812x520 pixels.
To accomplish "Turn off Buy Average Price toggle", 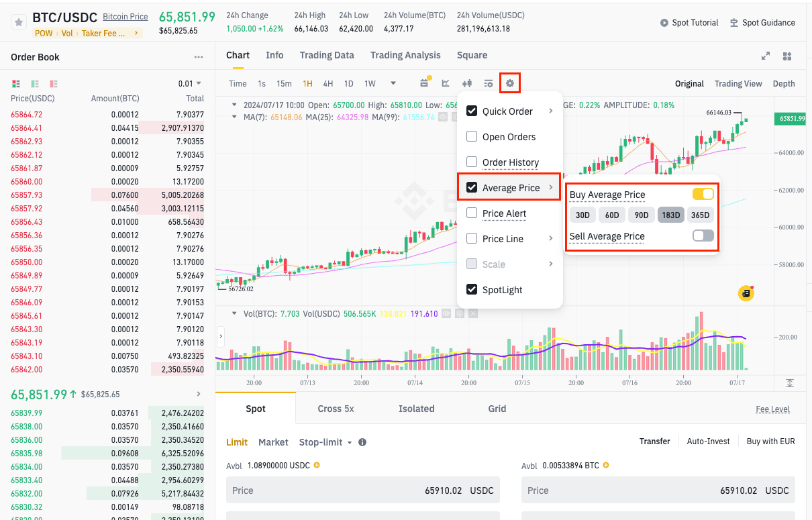I will pos(703,195).
